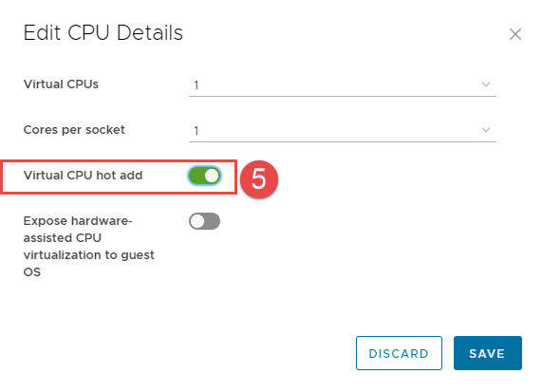The image size is (542, 392).
Task: Select the value 1 in Virtual CPUs
Action: click(x=196, y=85)
